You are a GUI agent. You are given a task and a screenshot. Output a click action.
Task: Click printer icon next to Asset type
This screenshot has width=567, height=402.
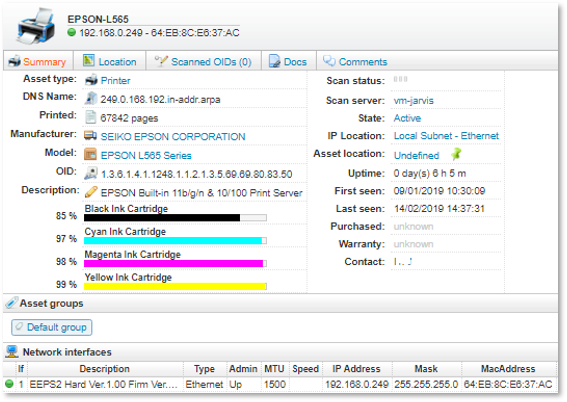(90, 80)
